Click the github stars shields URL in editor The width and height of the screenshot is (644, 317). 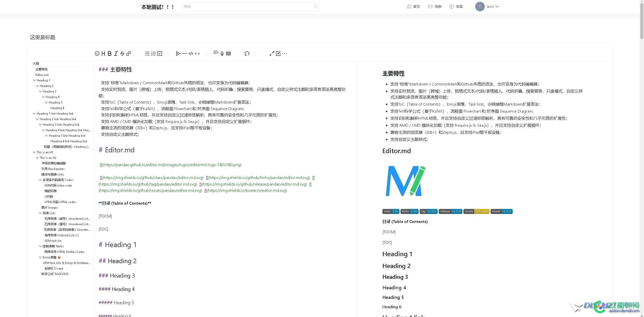153,178
